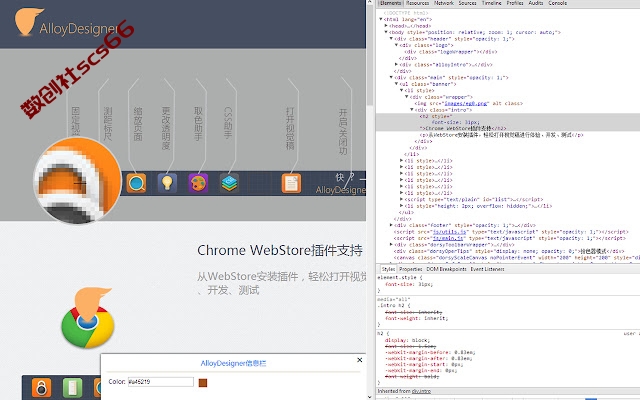Click the green ruler icon in bottom toolbar
Image resolution: width=640 pixels, height=400 pixels.
(x=73, y=387)
